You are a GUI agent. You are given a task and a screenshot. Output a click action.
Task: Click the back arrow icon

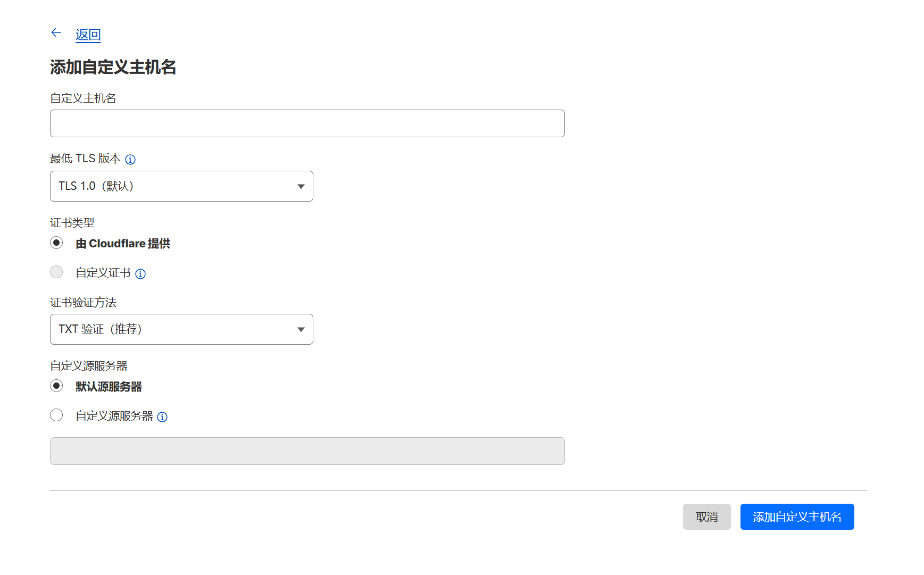point(56,33)
